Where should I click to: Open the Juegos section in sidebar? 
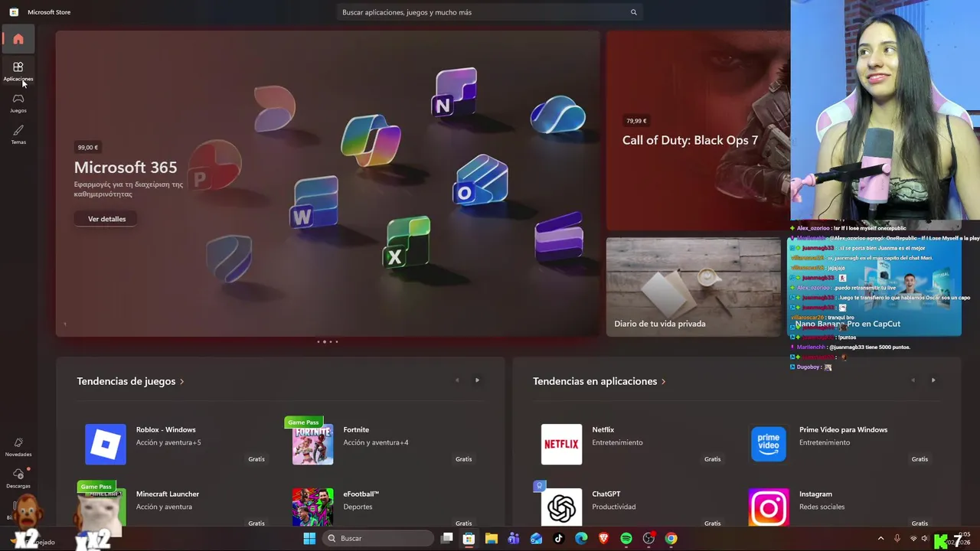click(18, 103)
